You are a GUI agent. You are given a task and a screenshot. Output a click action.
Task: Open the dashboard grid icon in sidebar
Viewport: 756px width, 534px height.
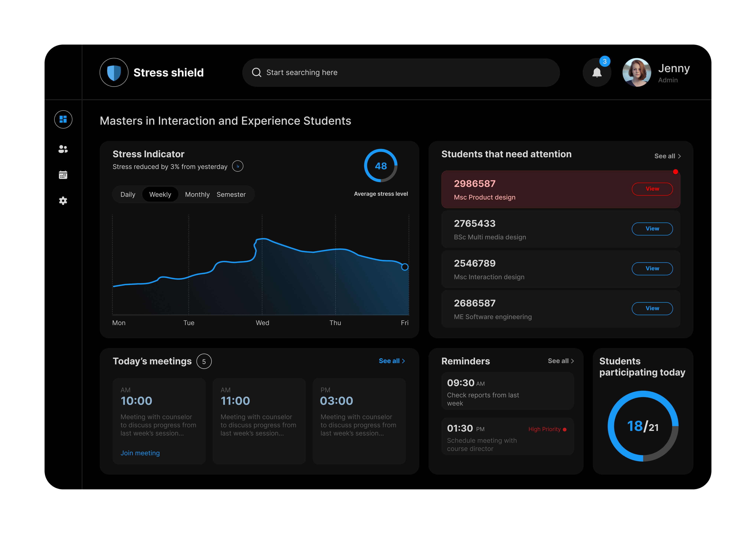pos(63,119)
